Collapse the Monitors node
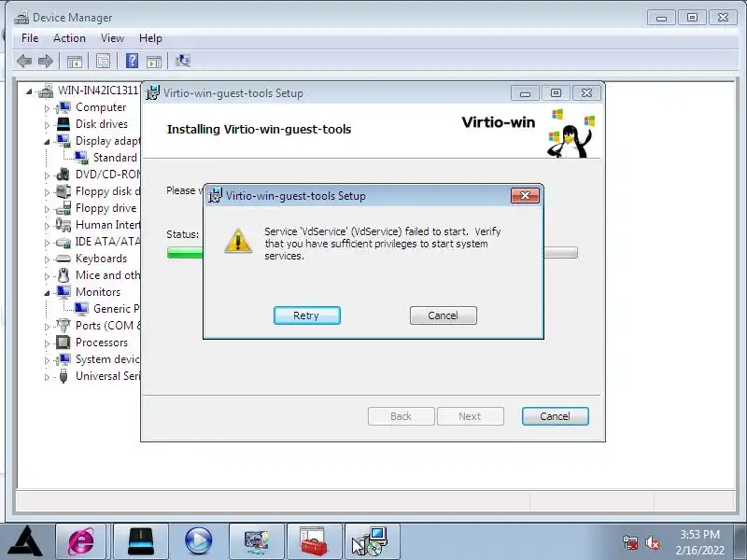The height and width of the screenshot is (560, 747). coord(47,292)
